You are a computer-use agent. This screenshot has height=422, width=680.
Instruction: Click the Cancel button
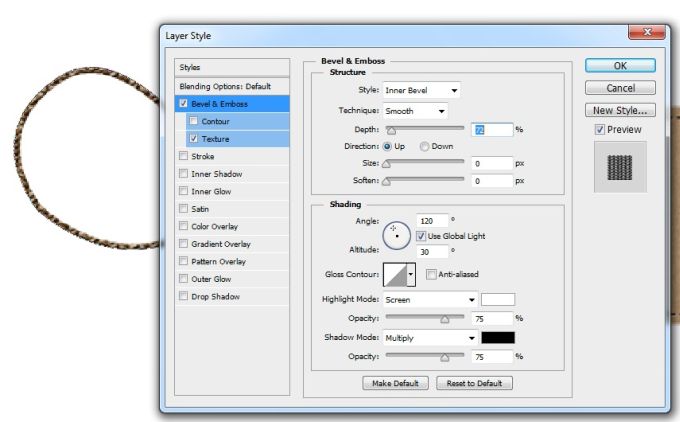620,88
